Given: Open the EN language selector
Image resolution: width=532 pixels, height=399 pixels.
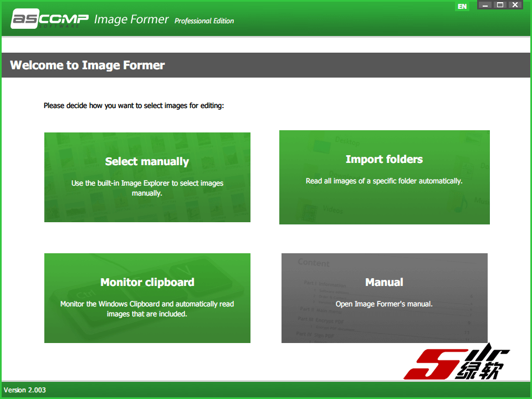Looking at the screenshot, I should click(462, 7).
